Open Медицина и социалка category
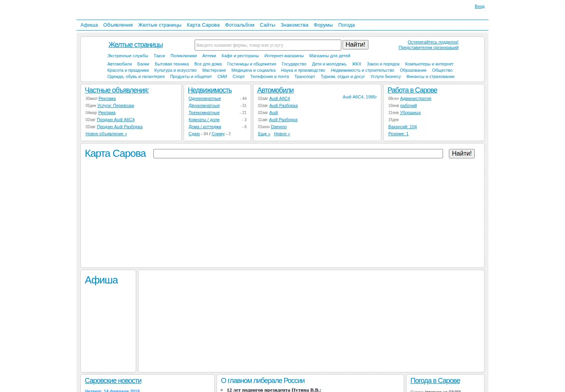This screenshot has height=392, width=565. tap(253, 70)
